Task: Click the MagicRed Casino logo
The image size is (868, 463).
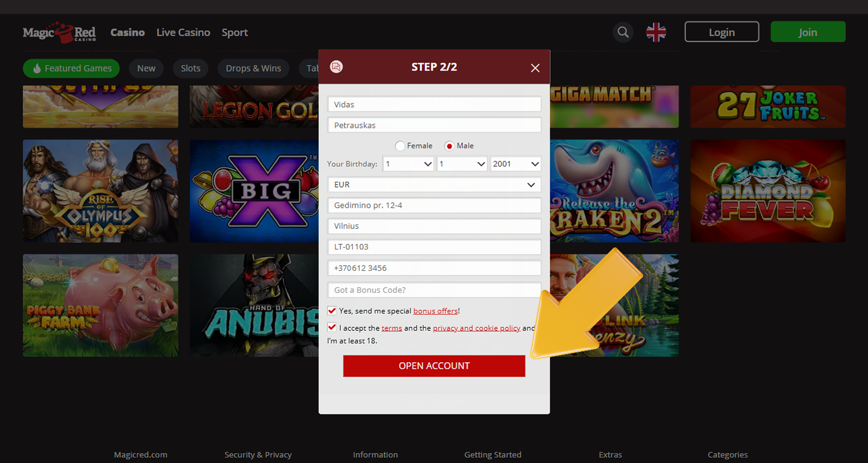Action: point(59,32)
